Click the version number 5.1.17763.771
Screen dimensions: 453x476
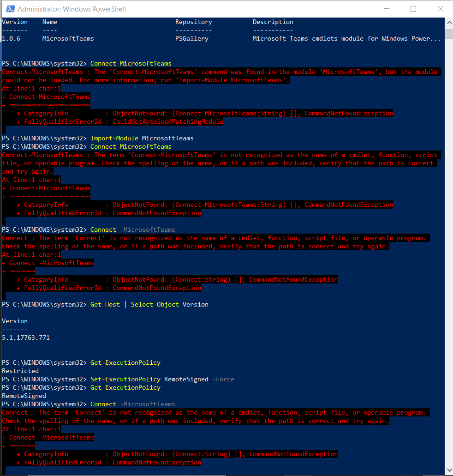click(x=25, y=337)
